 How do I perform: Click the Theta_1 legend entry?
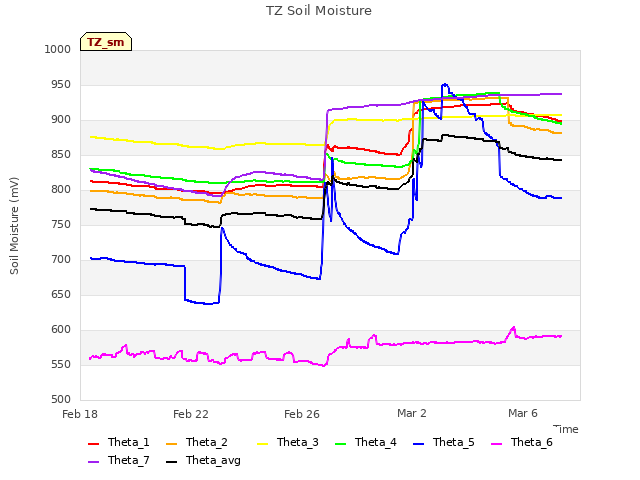pyautogui.click(x=119, y=442)
